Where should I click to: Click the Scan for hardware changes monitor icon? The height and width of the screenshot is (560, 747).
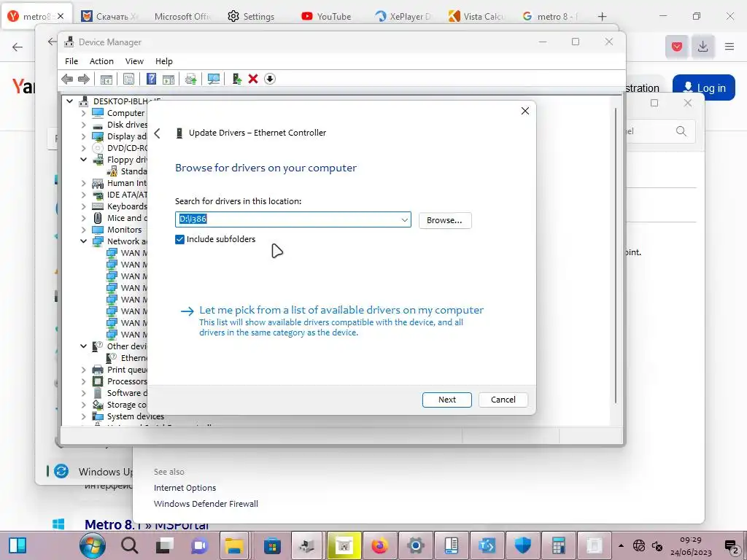click(214, 79)
